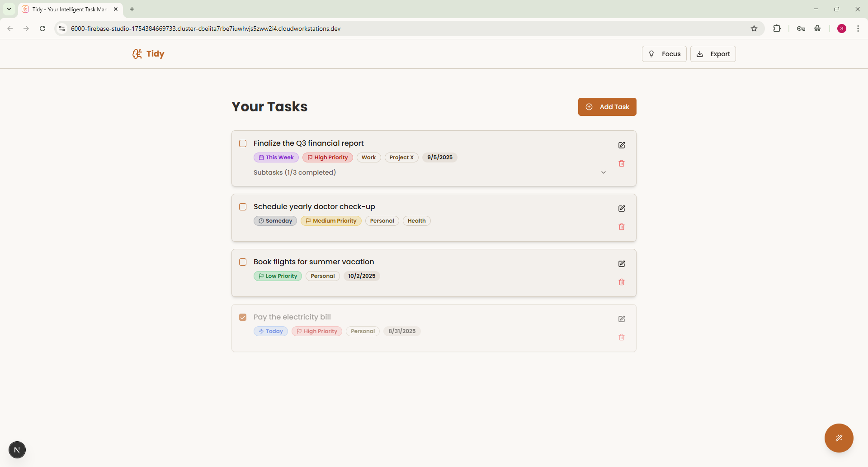Check off Finalize the Q3 financial report
The image size is (868, 467).
243,143
